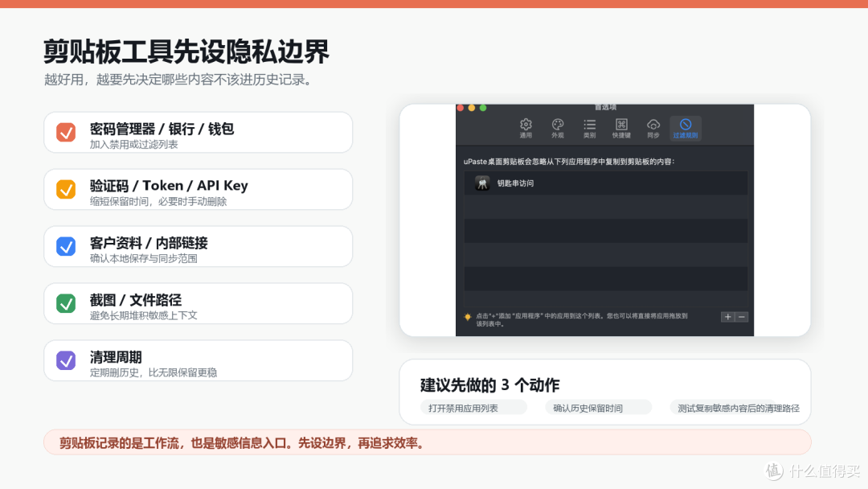This screenshot has height=489, width=868.
Task: Open the 类别 categories tab
Action: coord(590,129)
